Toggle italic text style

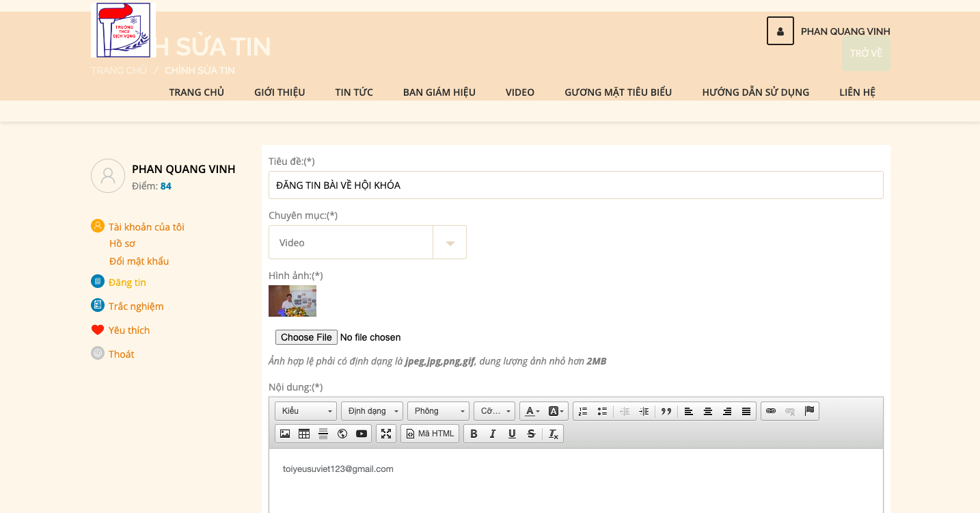(493, 434)
